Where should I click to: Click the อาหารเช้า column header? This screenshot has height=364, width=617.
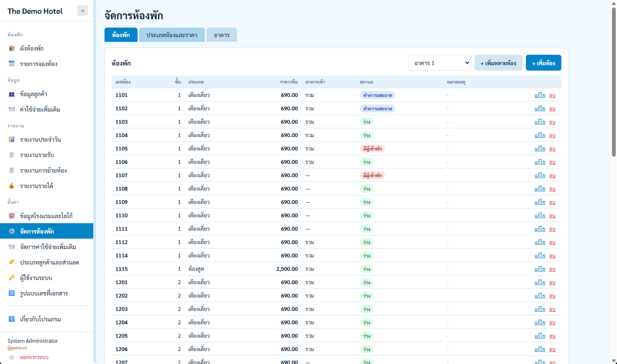pos(315,82)
